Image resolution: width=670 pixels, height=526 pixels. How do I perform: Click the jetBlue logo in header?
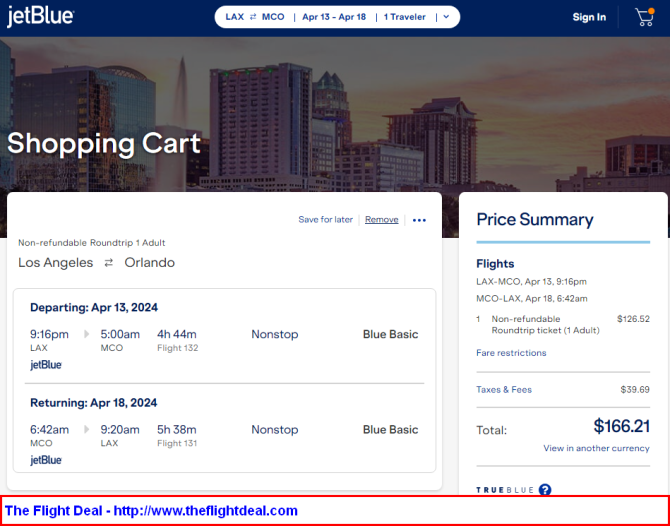(x=40, y=17)
